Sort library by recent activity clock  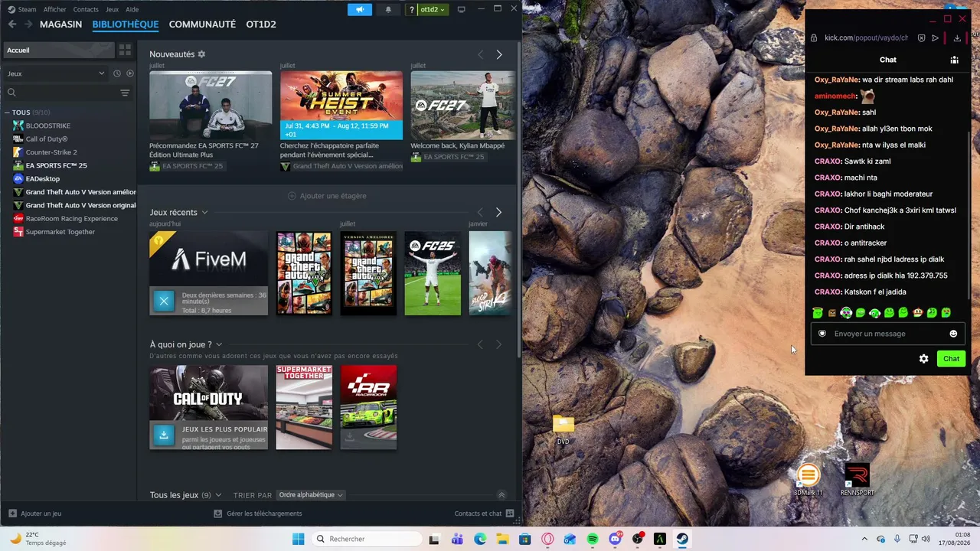point(116,73)
